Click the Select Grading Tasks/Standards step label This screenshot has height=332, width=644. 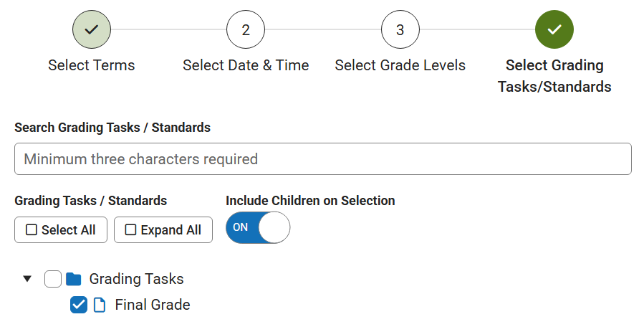(x=554, y=76)
